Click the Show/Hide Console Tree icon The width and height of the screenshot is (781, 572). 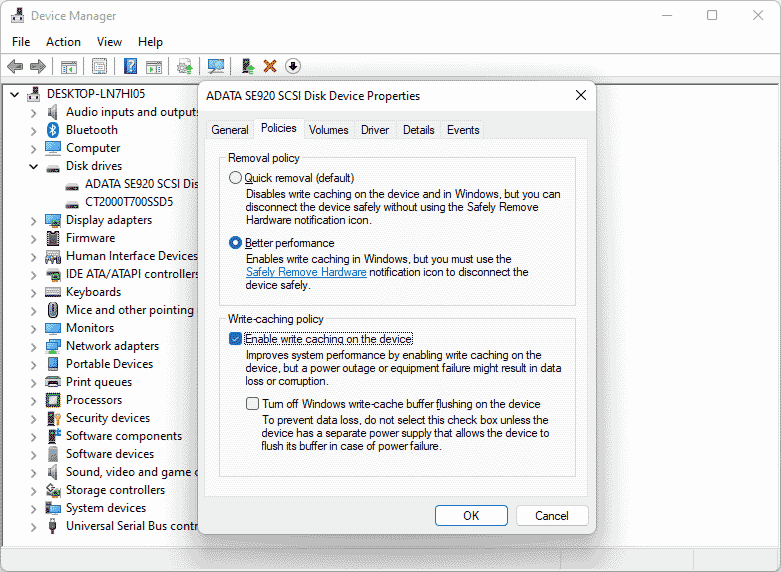click(x=69, y=66)
